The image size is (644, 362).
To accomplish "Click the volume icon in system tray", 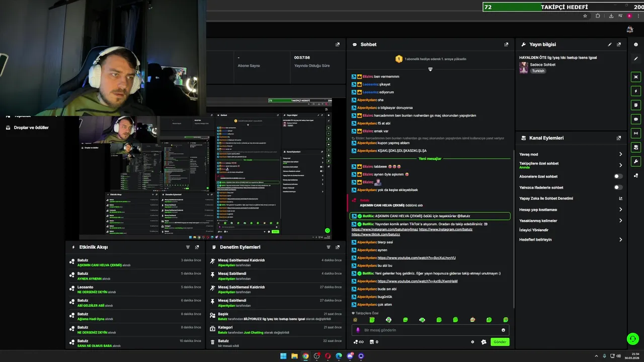I will [x=618, y=356].
